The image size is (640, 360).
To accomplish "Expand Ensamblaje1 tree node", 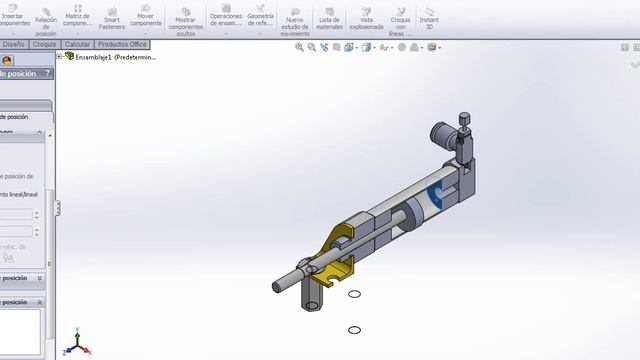I will click(x=59, y=56).
